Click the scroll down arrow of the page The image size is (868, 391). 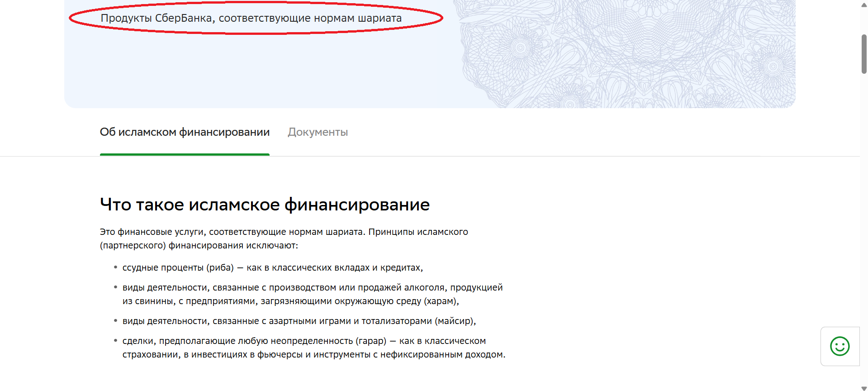(864, 388)
